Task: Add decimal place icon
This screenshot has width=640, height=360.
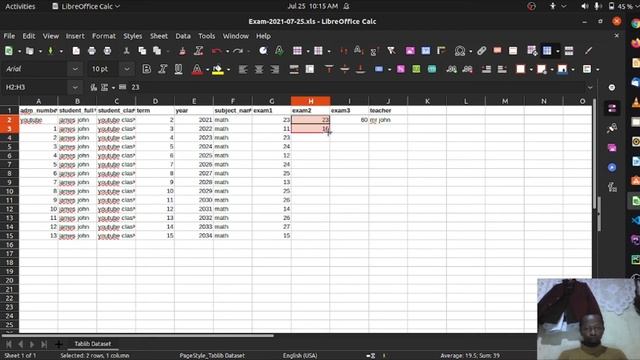Action: (x=451, y=69)
